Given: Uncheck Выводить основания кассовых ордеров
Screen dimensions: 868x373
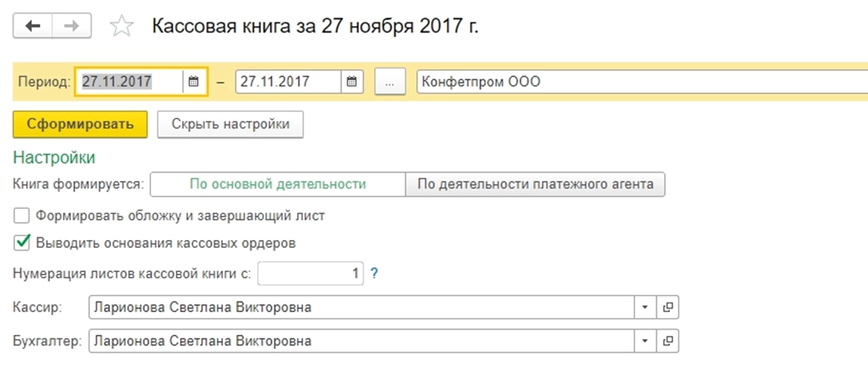Looking at the screenshot, I should tap(22, 243).
